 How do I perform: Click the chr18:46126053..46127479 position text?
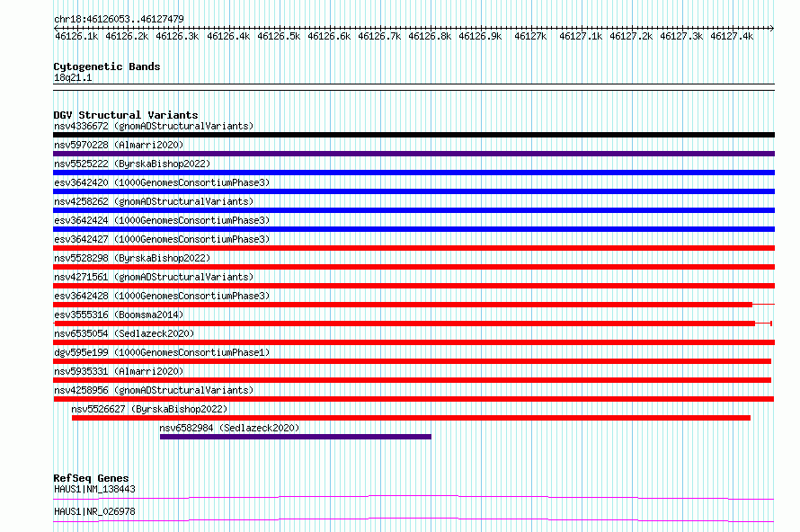point(119,19)
